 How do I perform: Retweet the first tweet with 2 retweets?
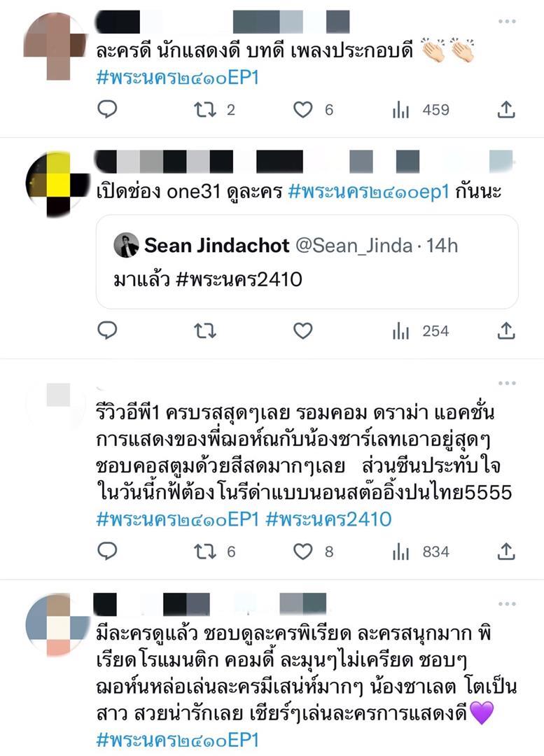(x=205, y=110)
